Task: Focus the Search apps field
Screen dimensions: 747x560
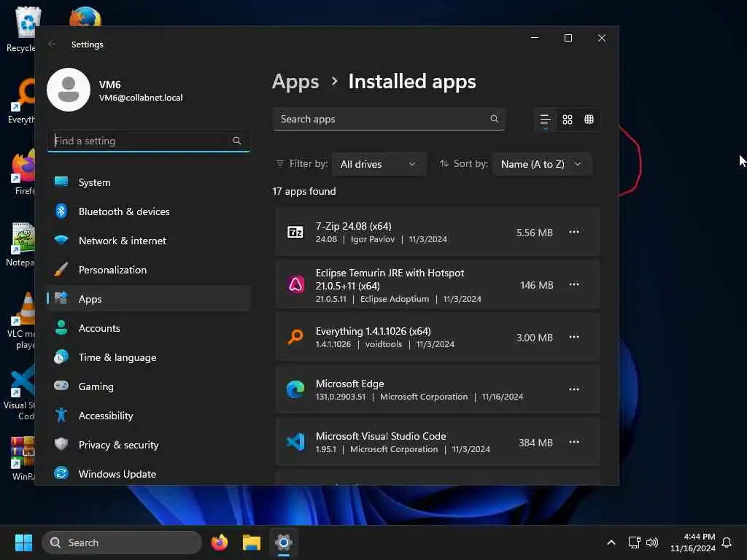Action: pos(389,119)
